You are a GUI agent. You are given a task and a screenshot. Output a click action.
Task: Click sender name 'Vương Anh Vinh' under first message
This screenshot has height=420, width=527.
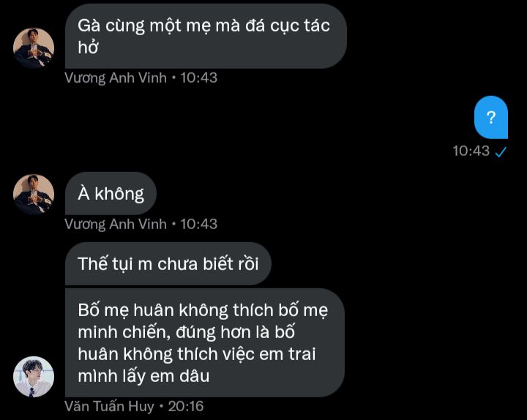click(116, 78)
